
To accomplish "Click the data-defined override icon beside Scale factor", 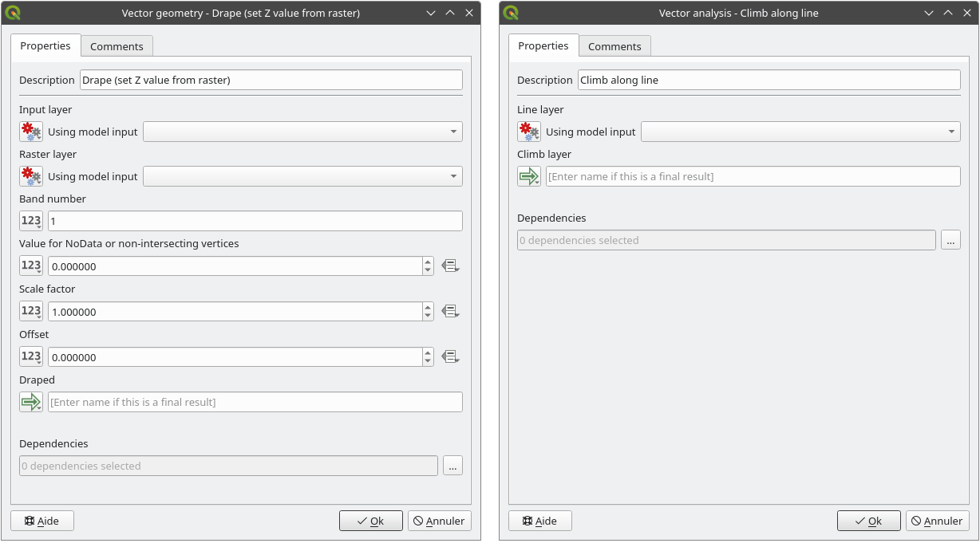I will pos(451,310).
